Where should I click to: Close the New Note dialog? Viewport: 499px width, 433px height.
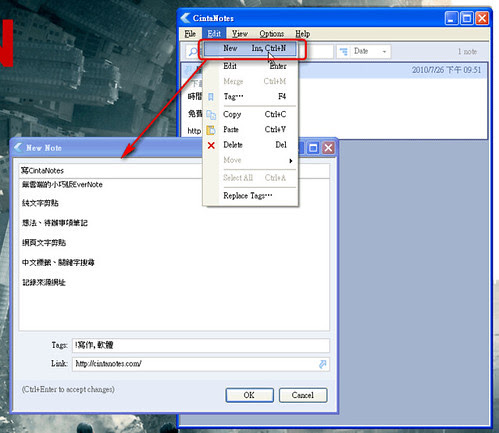coord(328,148)
